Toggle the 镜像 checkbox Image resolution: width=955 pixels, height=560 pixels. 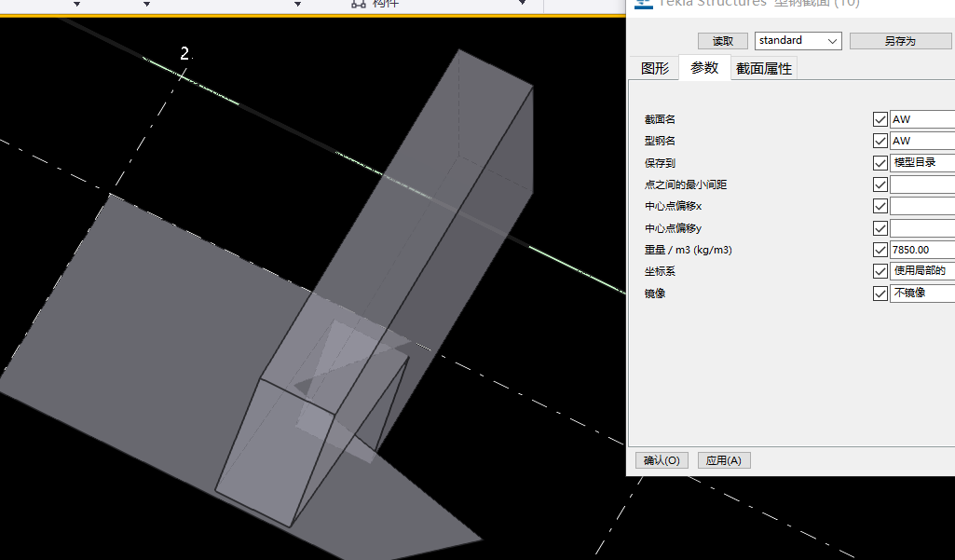point(880,294)
